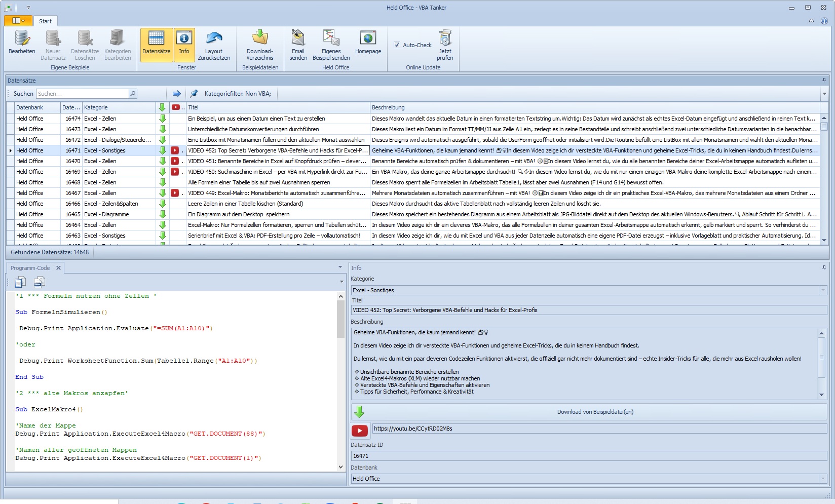Toggle the Auto-Check checkbox

[397, 45]
